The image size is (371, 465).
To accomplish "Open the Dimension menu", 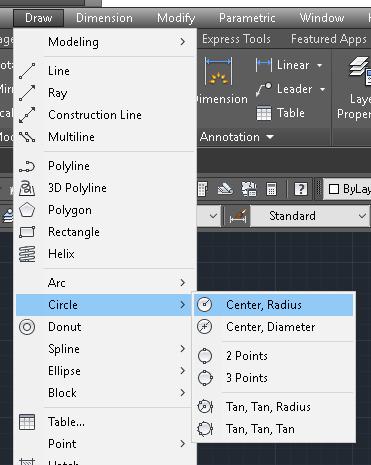I will pyautogui.click(x=104, y=18).
